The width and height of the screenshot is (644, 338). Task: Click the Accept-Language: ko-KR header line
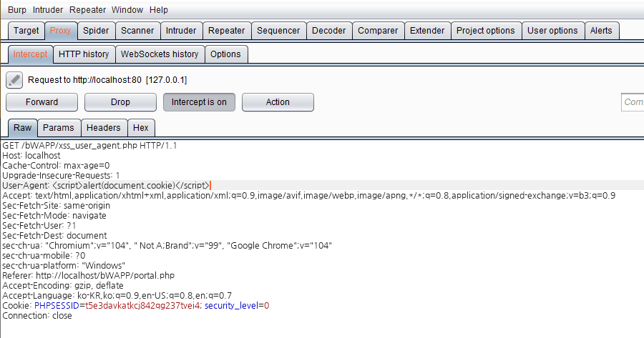(x=117, y=296)
